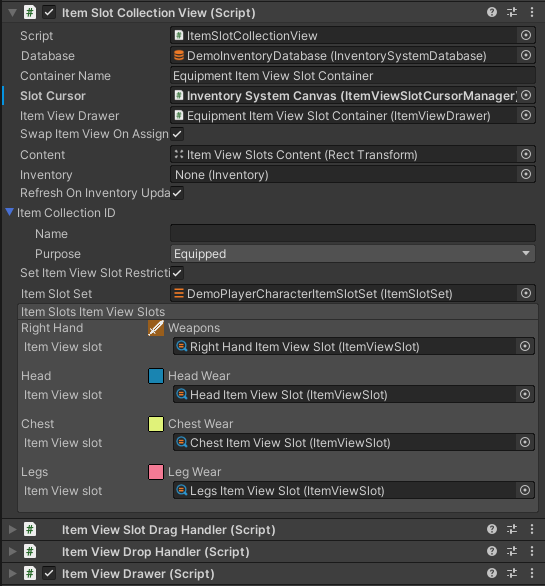The width and height of the screenshot is (545, 586).
Task: Select the Legs Item View Slot reference
Action: click(x=346, y=491)
